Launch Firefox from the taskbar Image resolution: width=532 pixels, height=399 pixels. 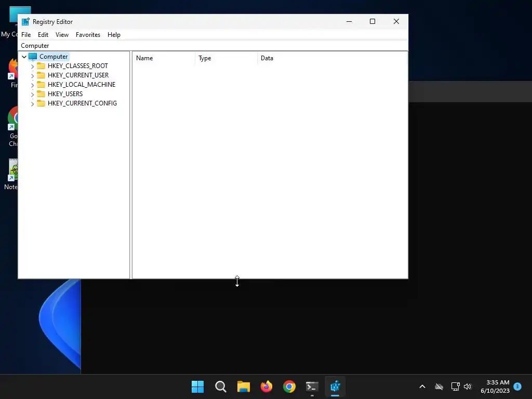coord(267,387)
